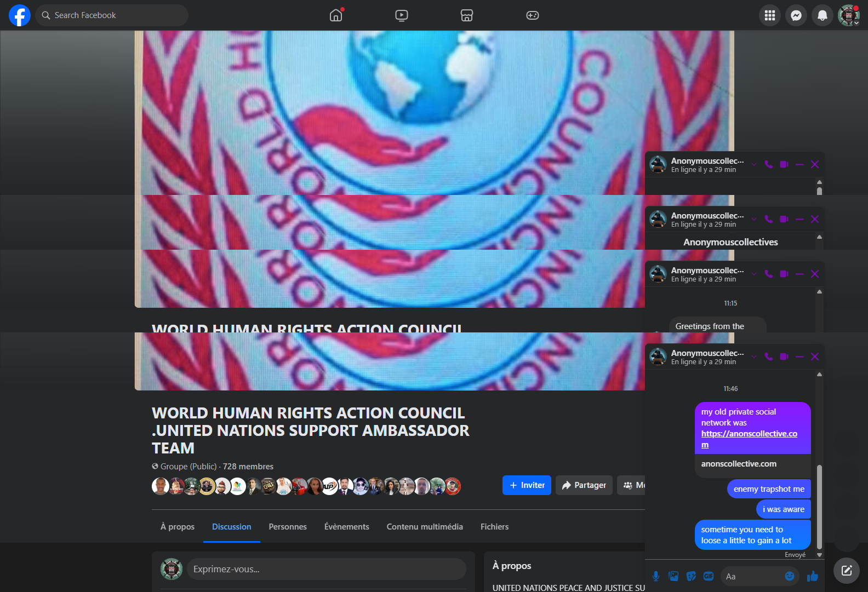Click the Anonymouscollectives profile name heading

click(730, 242)
